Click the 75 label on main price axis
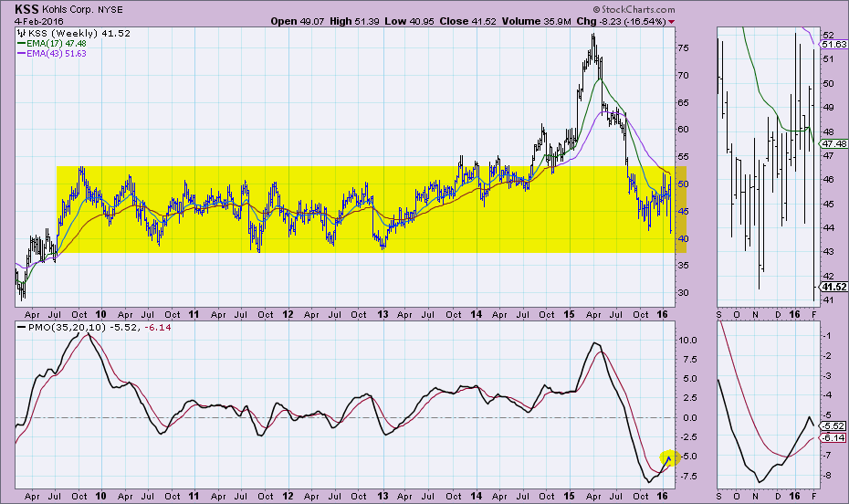Viewport: 849px width, 504px height. [x=684, y=47]
